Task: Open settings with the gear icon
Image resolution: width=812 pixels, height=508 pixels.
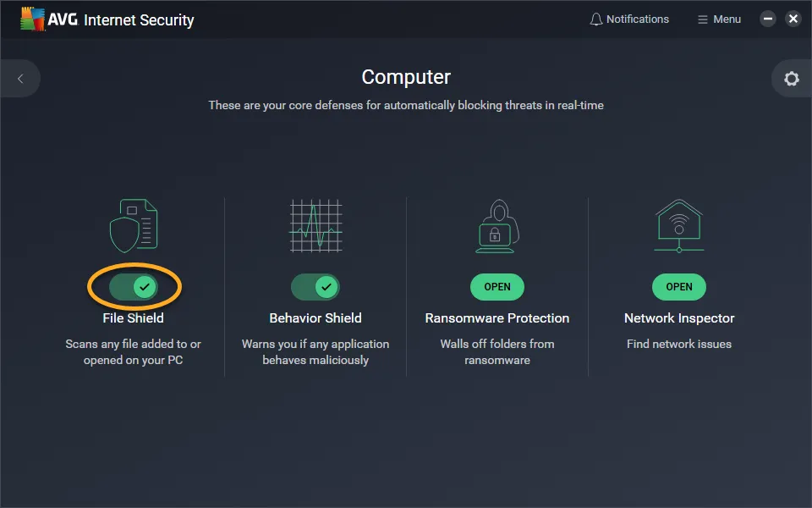Action: [792, 79]
